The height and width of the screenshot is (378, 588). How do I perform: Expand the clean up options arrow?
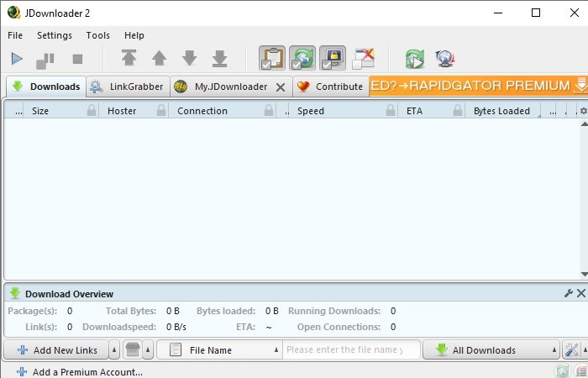coord(148,350)
